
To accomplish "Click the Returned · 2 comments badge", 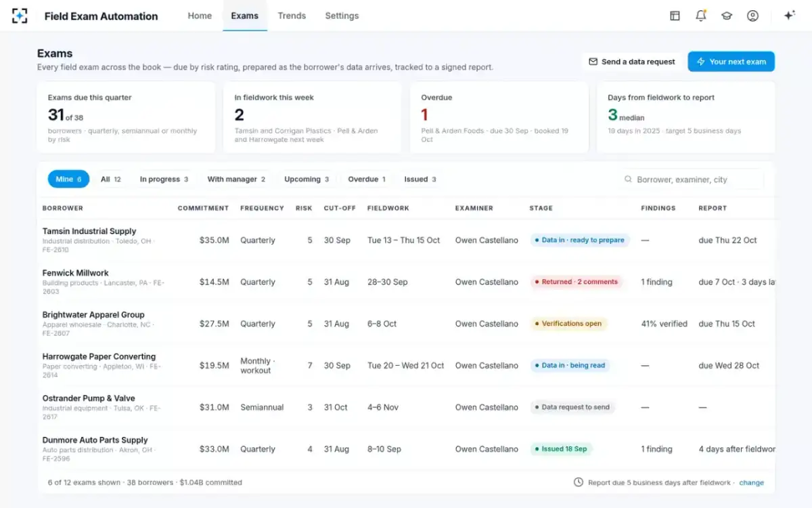I will pos(577,282).
